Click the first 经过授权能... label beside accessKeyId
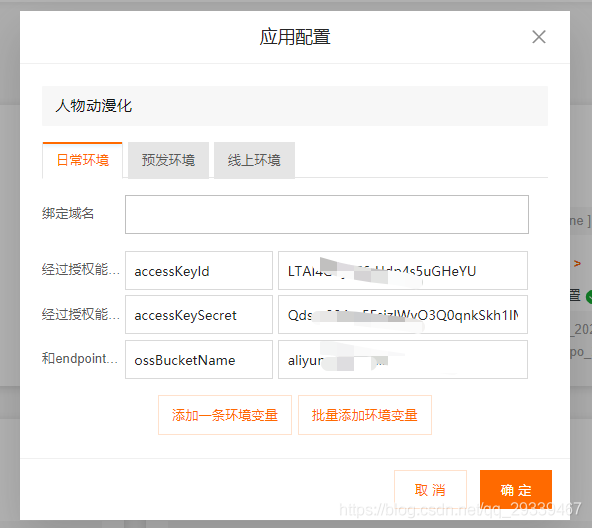The height and width of the screenshot is (528, 592). [80, 270]
